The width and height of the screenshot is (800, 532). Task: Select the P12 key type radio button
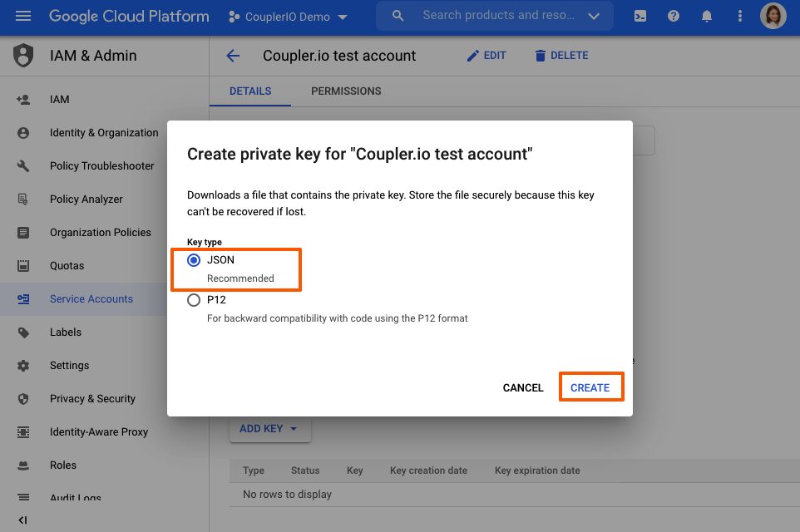click(x=194, y=300)
